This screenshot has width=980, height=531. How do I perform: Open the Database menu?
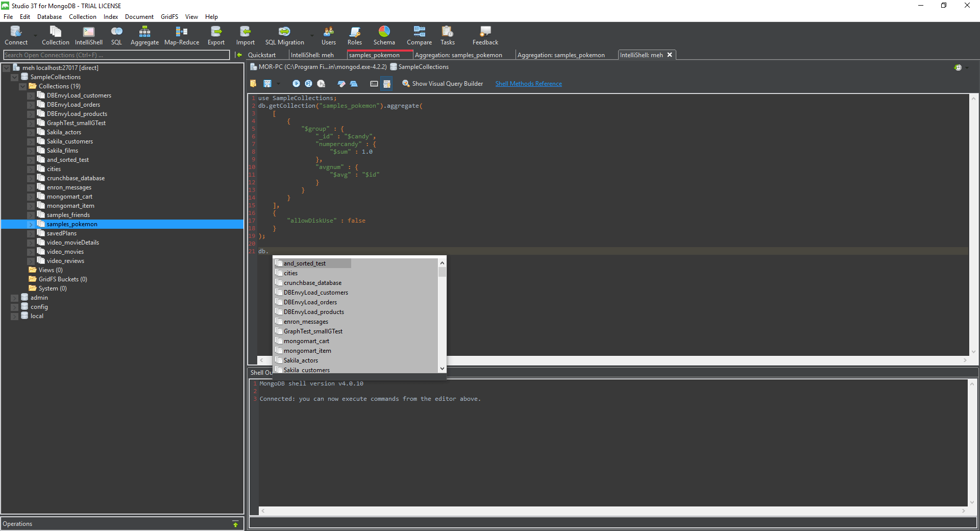50,17
